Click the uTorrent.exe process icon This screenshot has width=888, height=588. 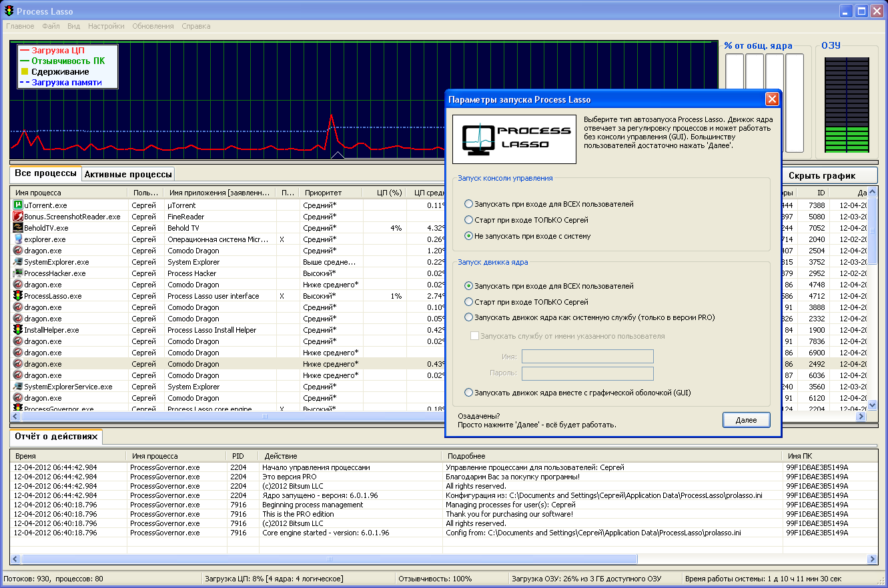coord(18,205)
